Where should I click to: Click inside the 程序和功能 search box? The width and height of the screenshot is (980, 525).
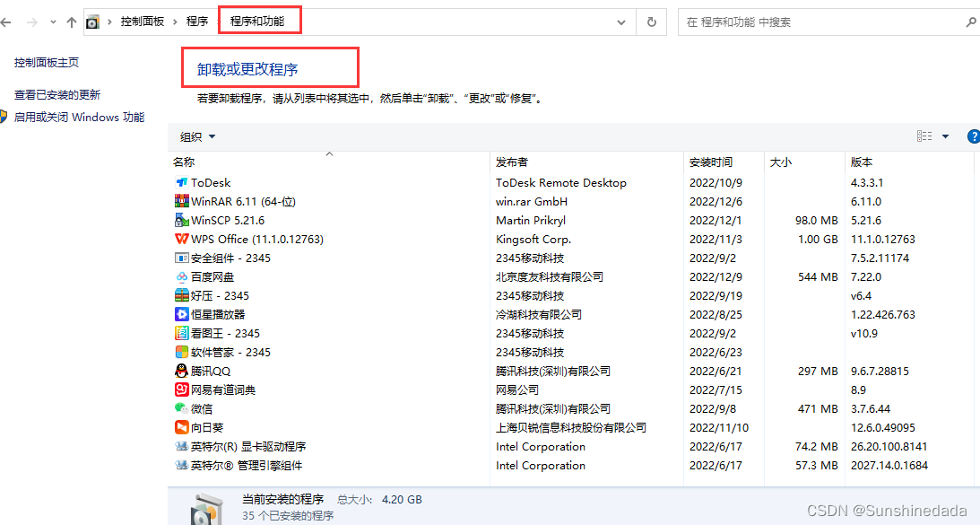click(x=807, y=21)
